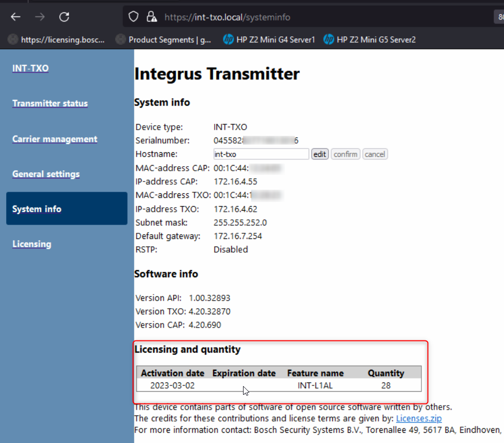Viewport: 504px width, 443px height.
Task: Click the browser forward arrow
Action: click(40, 17)
